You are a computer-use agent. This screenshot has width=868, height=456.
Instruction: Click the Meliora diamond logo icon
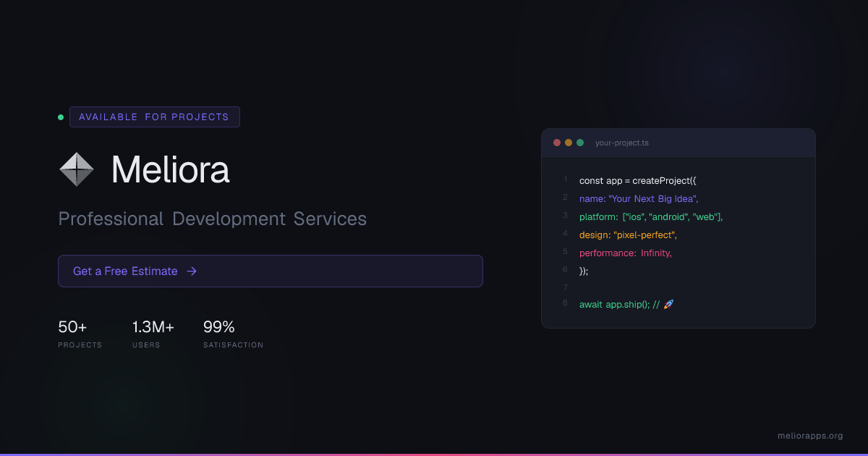pos(76,169)
